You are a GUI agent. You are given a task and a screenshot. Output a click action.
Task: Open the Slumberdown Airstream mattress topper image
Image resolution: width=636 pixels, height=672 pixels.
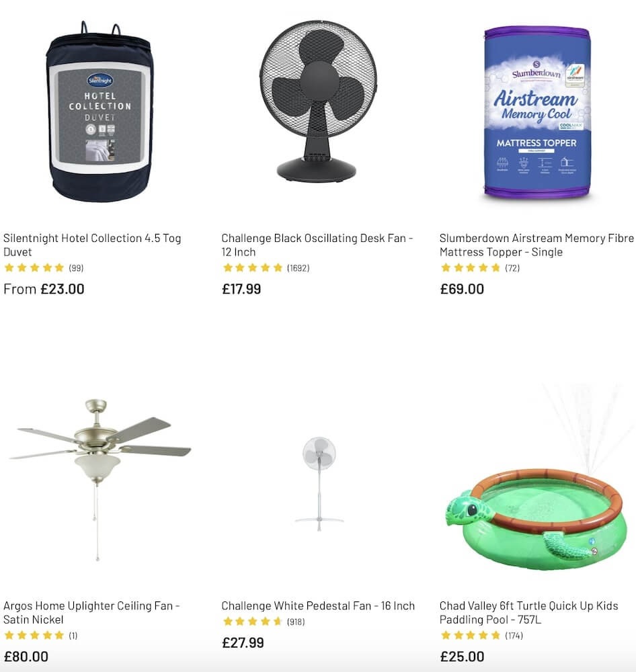click(x=537, y=112)
